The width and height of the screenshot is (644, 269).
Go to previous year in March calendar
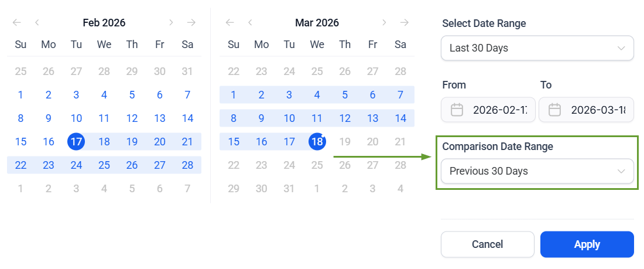pyautogui.click(x=230, y=23)
